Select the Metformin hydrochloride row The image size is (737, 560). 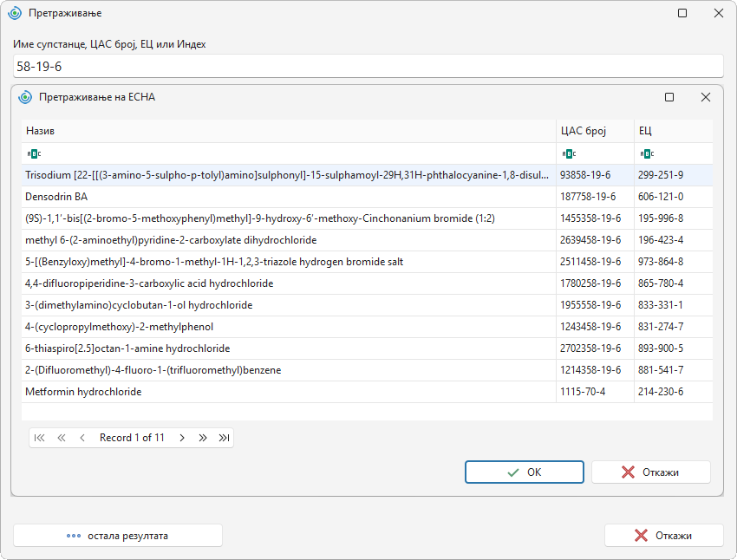click(x=367, y=392)
